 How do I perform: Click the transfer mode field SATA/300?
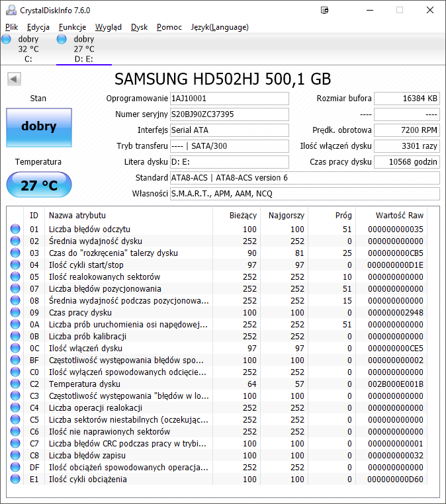229,146
